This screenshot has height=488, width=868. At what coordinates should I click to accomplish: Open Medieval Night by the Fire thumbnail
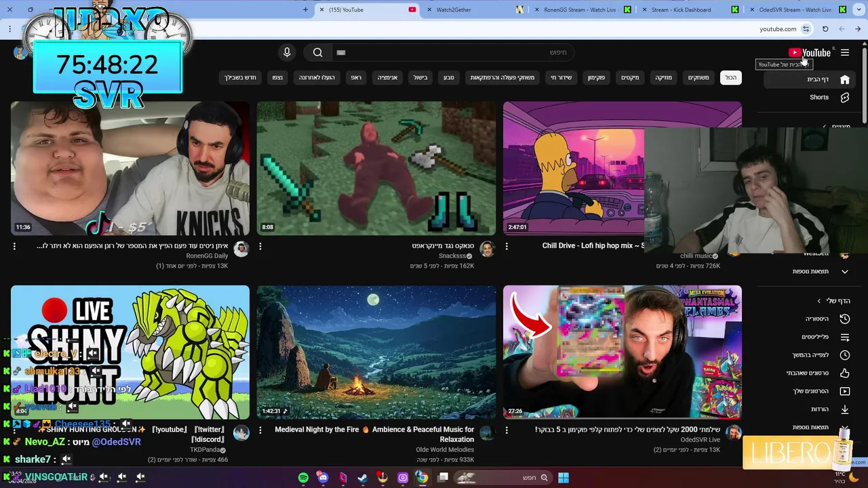pos(376,352)
